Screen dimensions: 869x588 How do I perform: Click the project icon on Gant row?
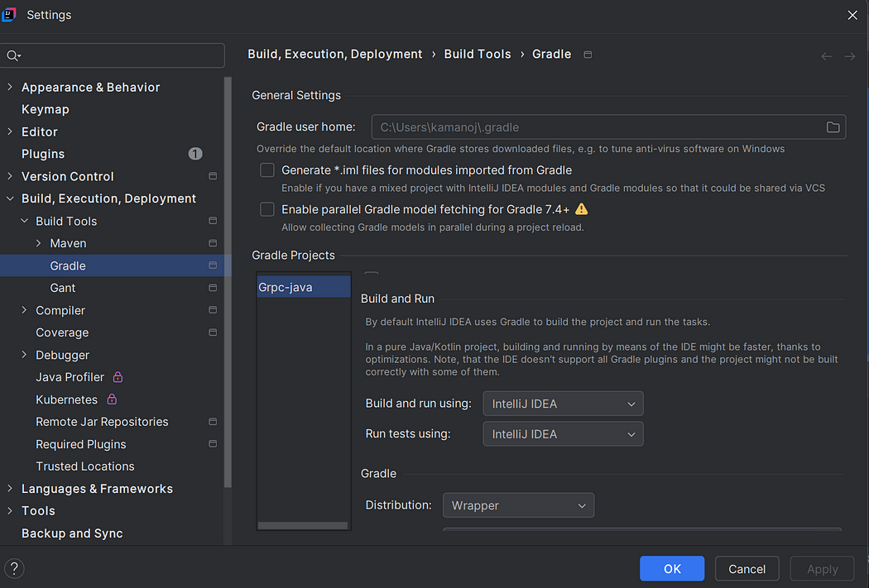coord(212,288)
